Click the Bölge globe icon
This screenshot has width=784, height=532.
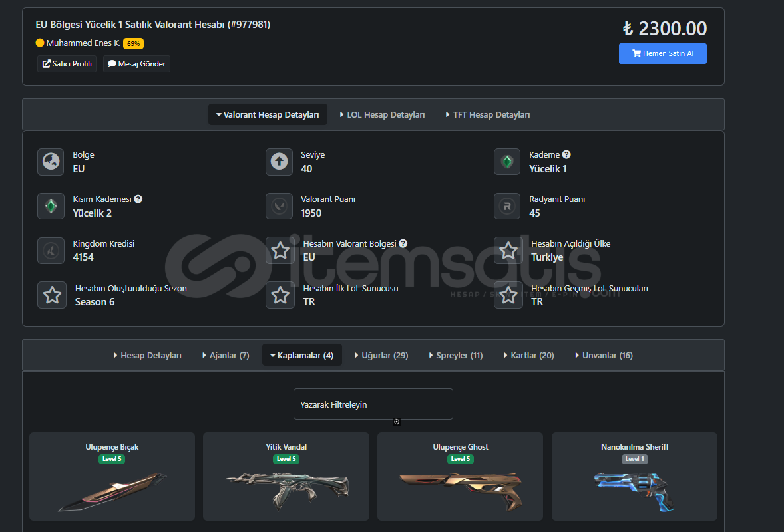[x=51, y=162]
